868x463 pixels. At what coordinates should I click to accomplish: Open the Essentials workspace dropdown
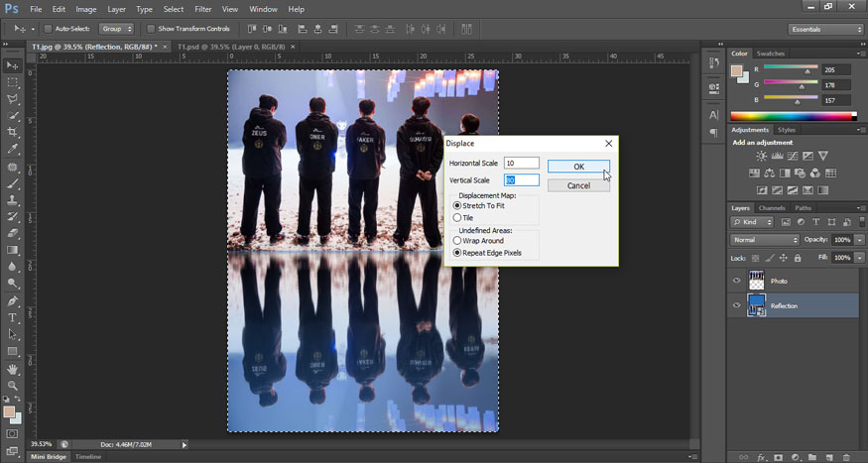click(x=825, y=29)
